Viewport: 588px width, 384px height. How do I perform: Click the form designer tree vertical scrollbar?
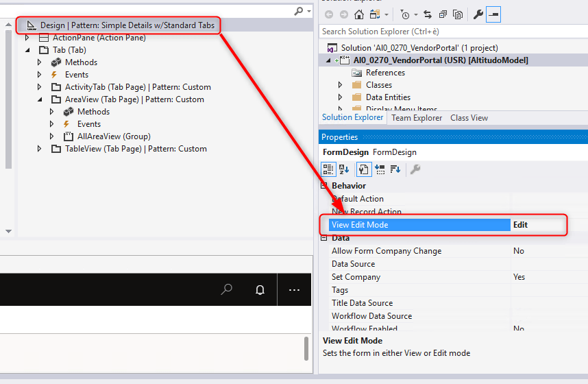pos(8,96)
